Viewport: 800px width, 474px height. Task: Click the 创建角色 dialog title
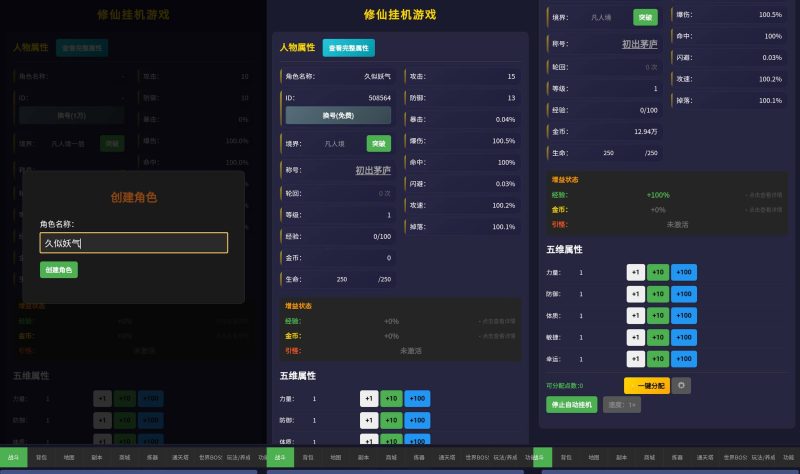[134, 197]
